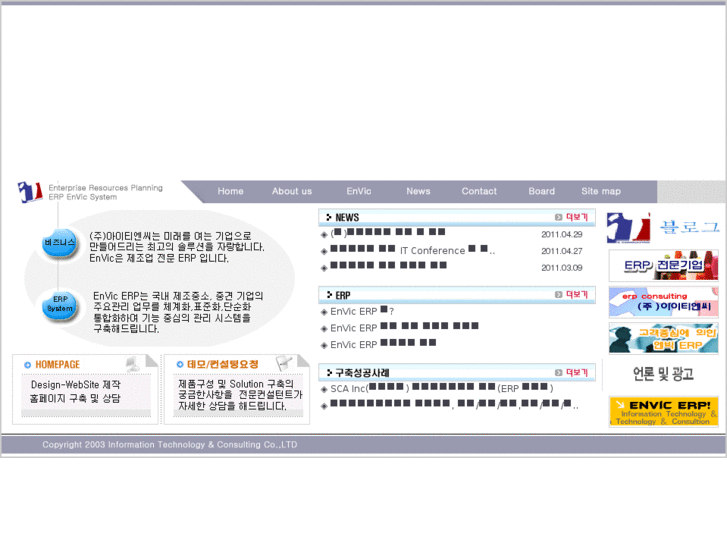Open SCA Inc success case link
This screenshot has height=545, width=727.
pos(441,388)
